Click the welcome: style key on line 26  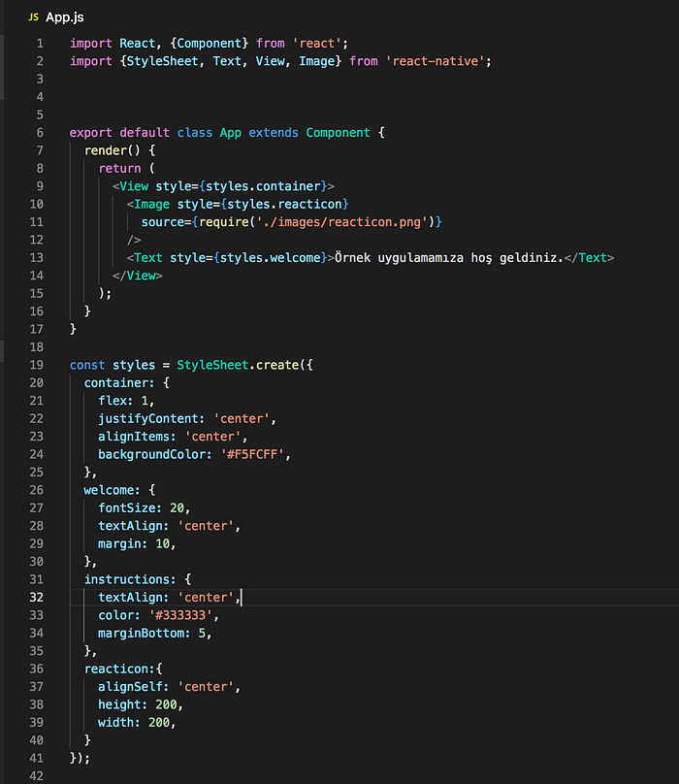point(113,491)
